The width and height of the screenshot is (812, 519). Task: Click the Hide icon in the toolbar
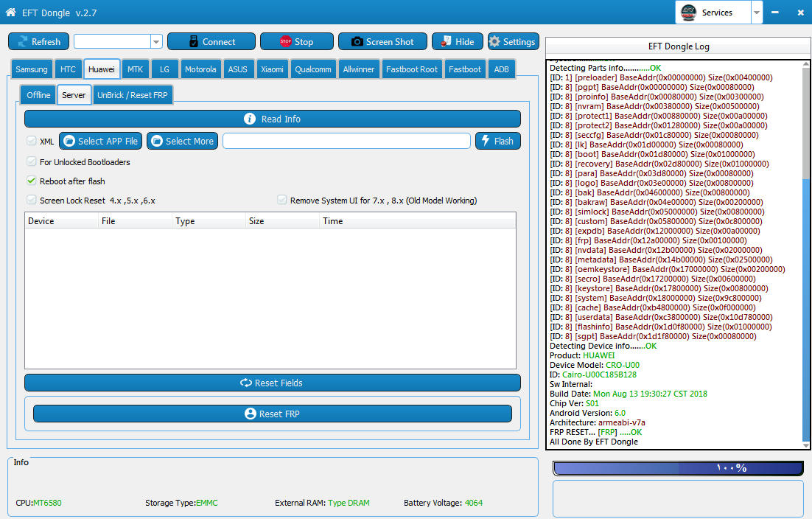pyautogui.click(x=446, y=41)
